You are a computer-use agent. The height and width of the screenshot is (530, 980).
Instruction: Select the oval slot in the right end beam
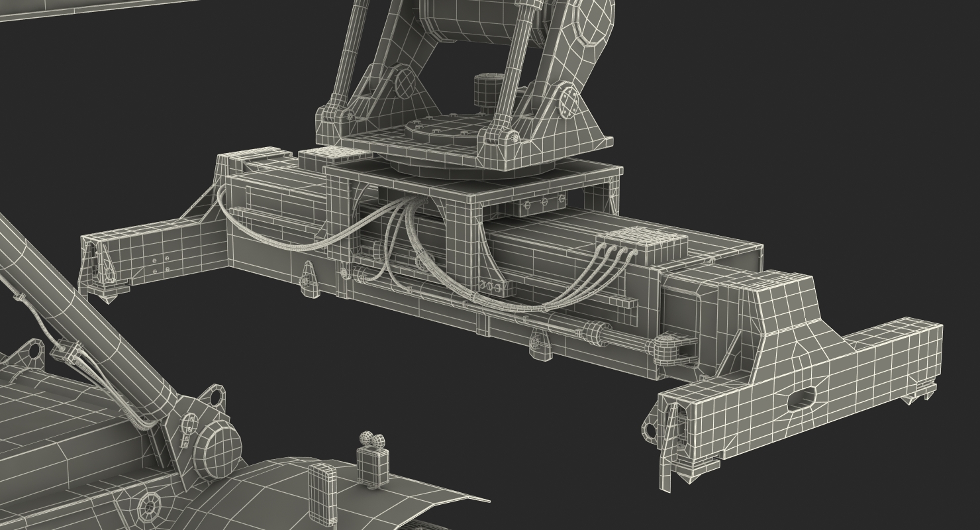click(x=803, y=398)
